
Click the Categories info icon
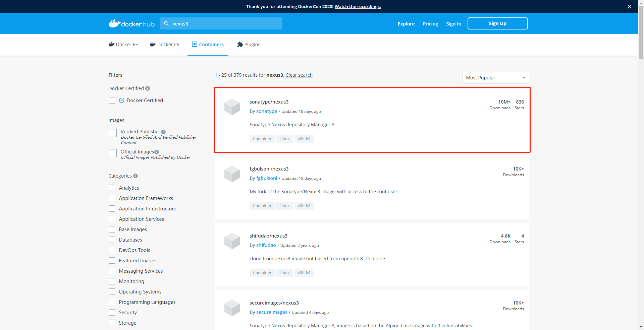click(x=136, y=176)
